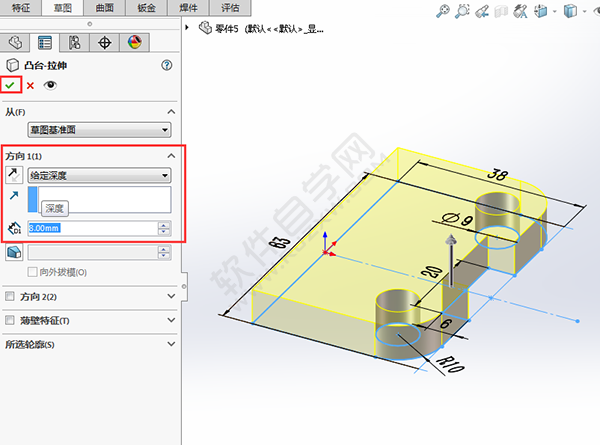Click the Boss-Extrude feature icon in the panel title
600x445 pixels.
12,65
